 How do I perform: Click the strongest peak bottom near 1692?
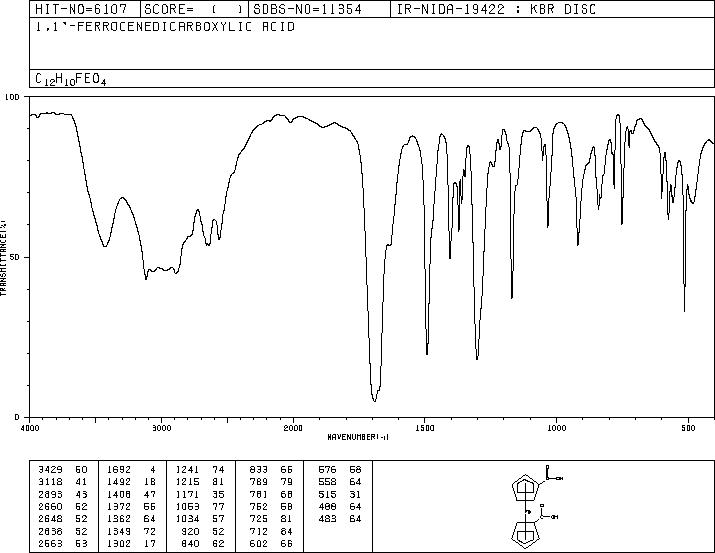[x=374, y=401]
